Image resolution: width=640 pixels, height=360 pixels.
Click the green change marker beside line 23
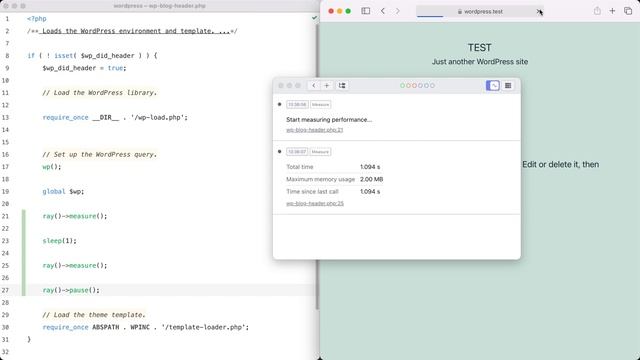pyautogui.click(x=24, y=241)
